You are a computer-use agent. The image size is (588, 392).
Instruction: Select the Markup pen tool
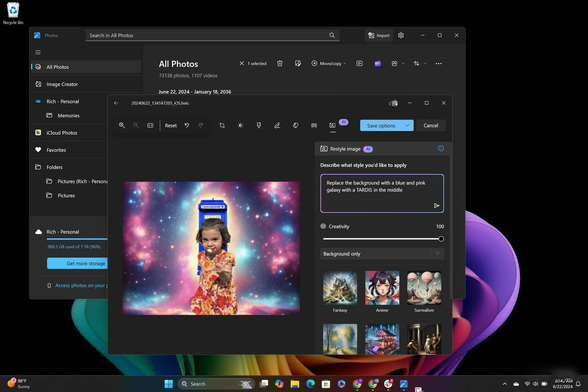277,125
